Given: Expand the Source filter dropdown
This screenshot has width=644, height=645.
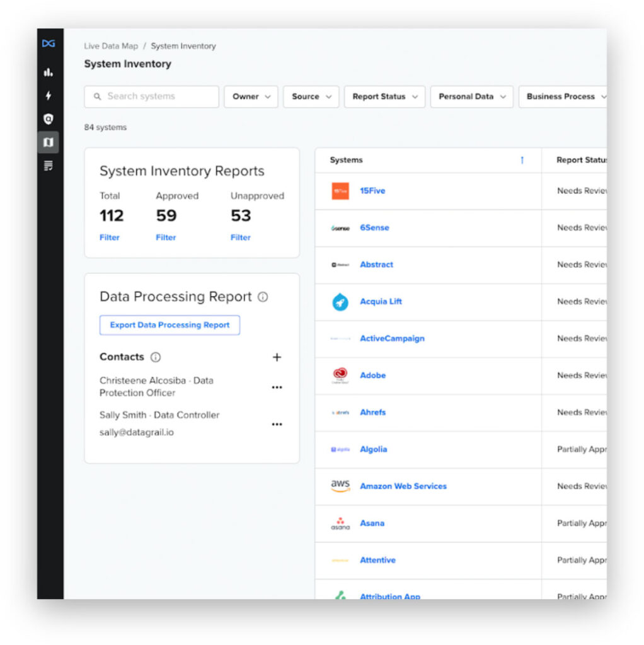Looking at the screenshot, I should [x=311, y=96].
